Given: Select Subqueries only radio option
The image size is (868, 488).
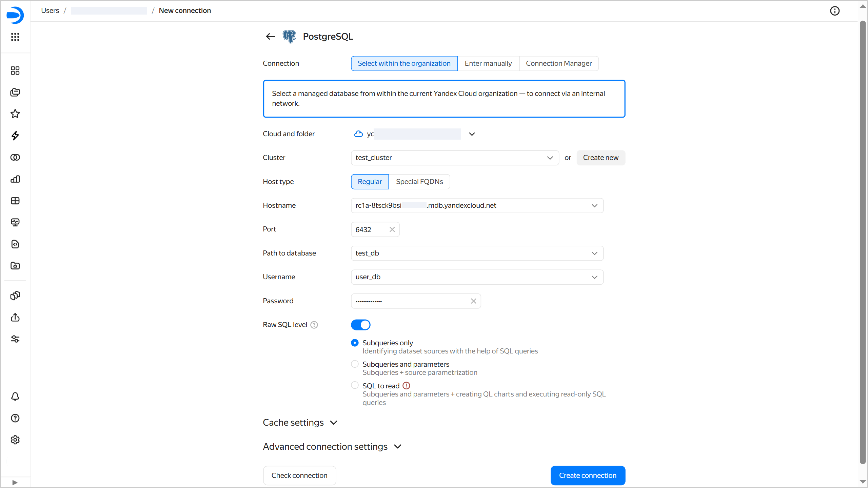Looking at the screenshot, I should (x=355, y=343).
